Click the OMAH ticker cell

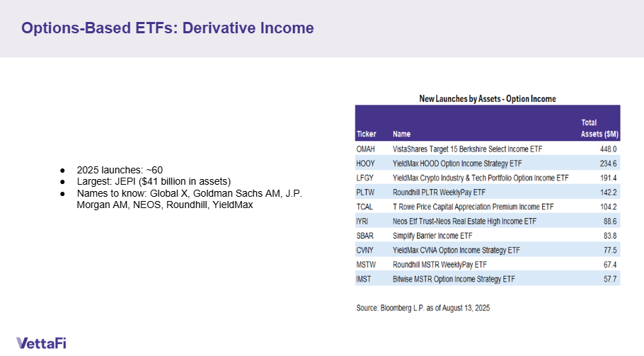click(x=366, y=149)
